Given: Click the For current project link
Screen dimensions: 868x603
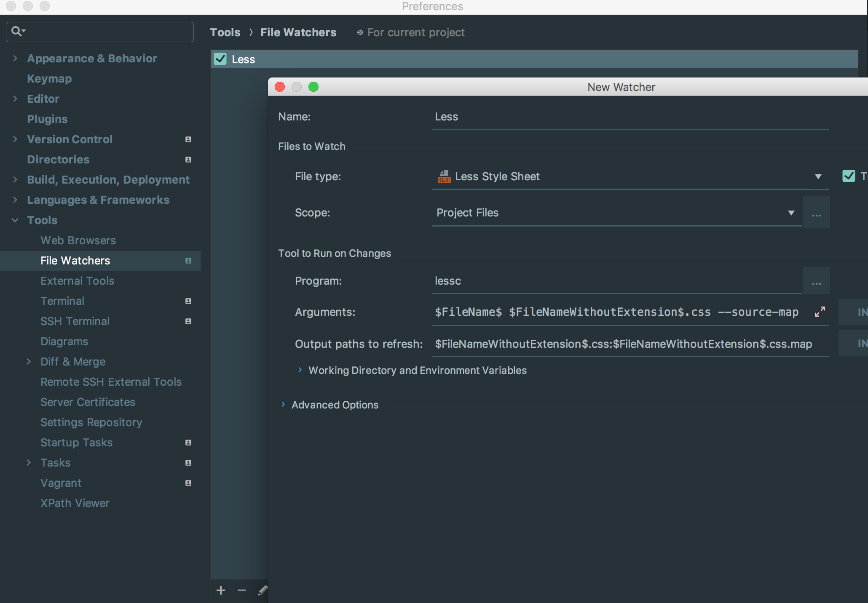Looking at the screenshot, I should click(x=415, y=32).
